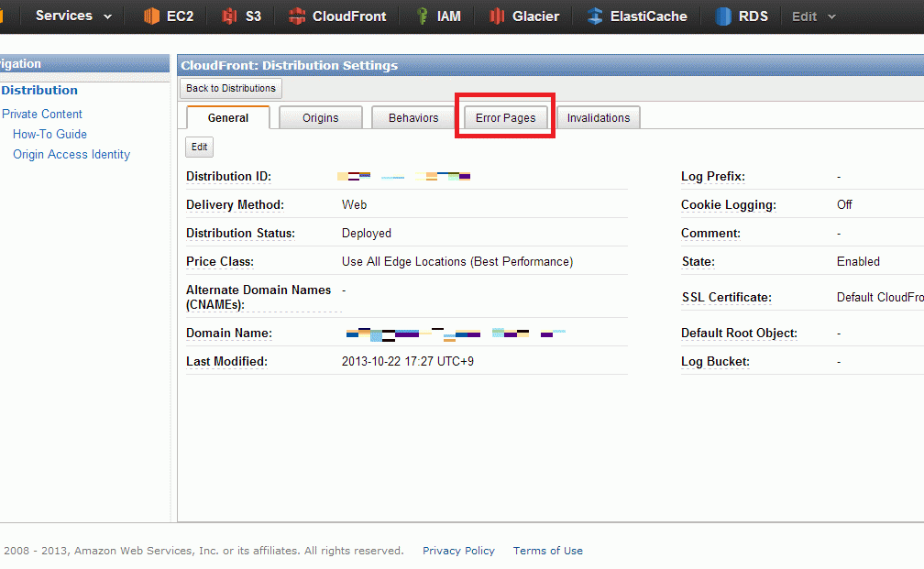The height and width of the screenshot is (569, 924).
Task: Click the Delivery Method label
Action: pos(235,204)
